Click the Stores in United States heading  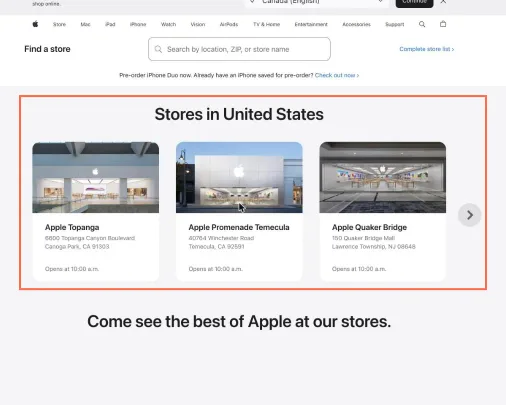(239, 114)
